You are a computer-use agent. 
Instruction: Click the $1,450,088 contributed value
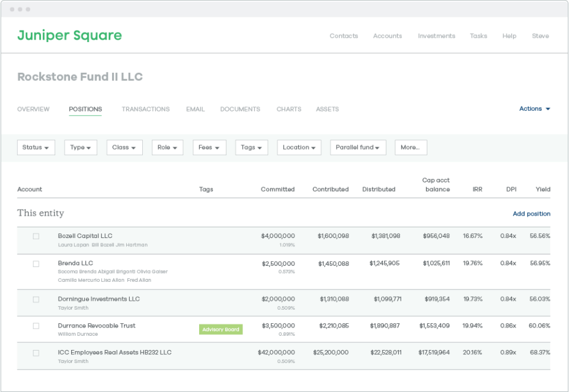pyautogui.click(x=334, y=264)
